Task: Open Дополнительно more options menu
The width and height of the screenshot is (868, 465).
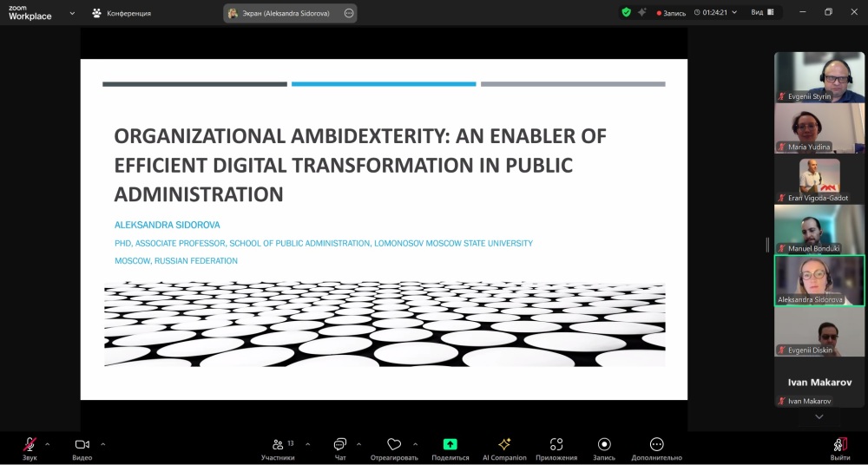Action: [656, 448]
